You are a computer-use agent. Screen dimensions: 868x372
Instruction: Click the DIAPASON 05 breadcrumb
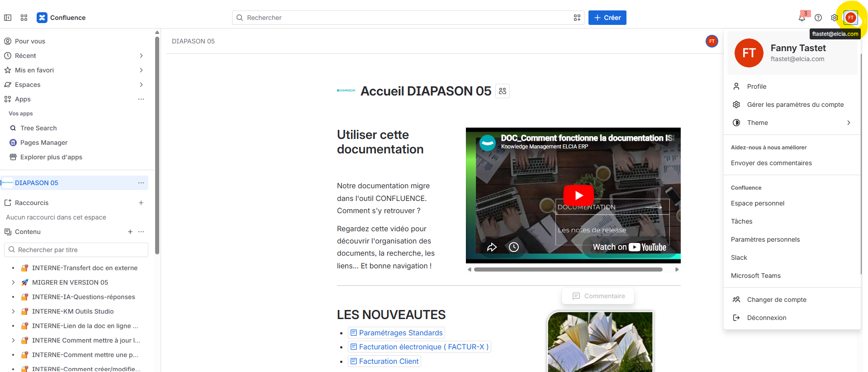coord(193,41)
